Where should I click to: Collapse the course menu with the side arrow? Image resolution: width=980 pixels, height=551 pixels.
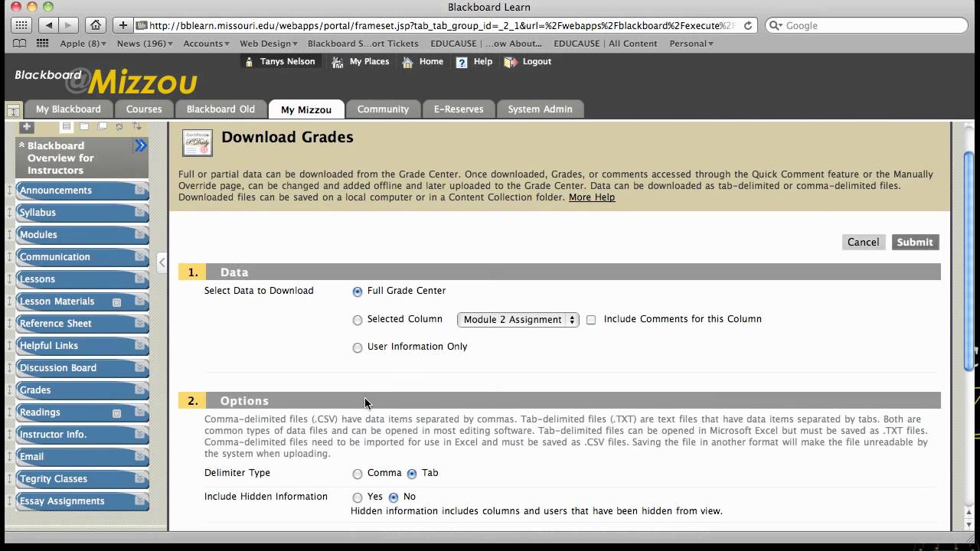click(162, 262)
